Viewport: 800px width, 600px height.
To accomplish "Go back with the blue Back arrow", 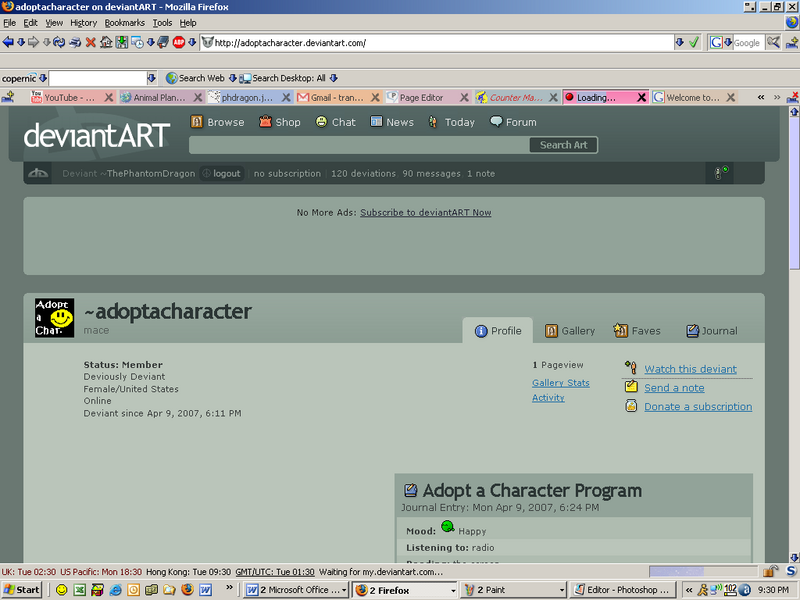I will [8, 42].
